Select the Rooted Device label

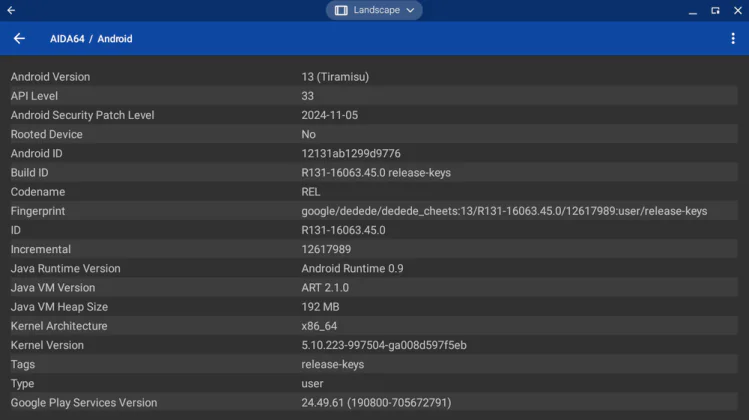click(x=46, y=134)
